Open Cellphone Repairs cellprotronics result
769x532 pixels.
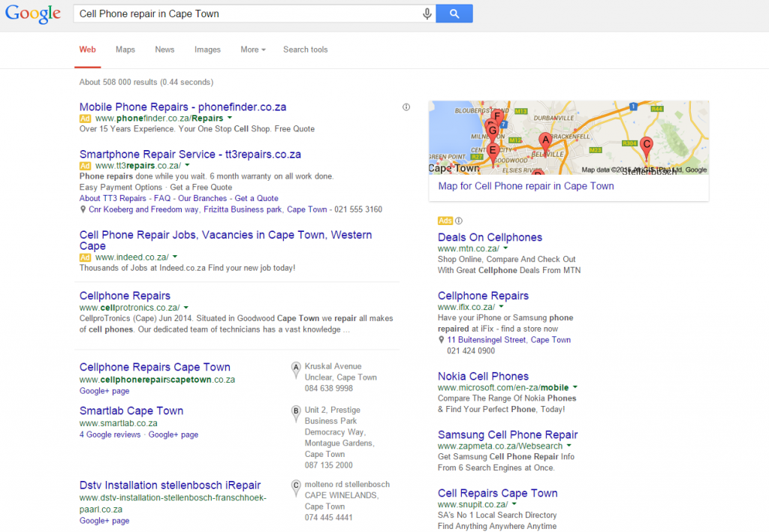pos(125,296)
